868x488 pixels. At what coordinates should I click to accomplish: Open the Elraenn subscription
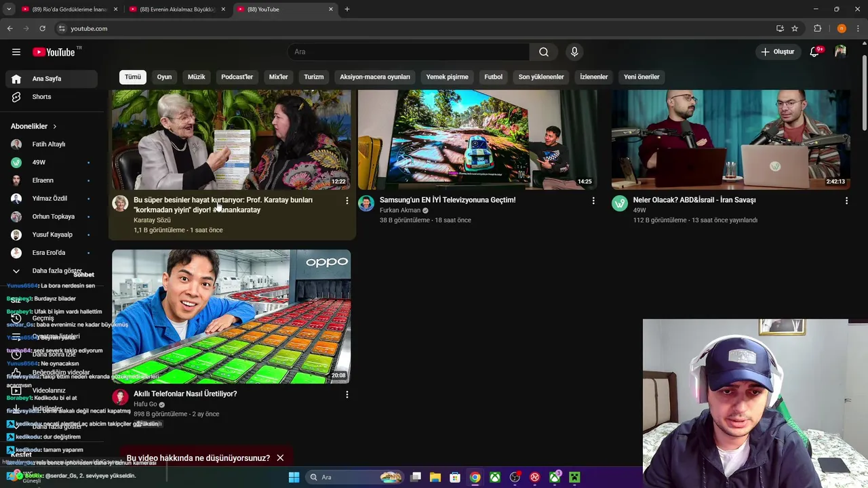52,180
